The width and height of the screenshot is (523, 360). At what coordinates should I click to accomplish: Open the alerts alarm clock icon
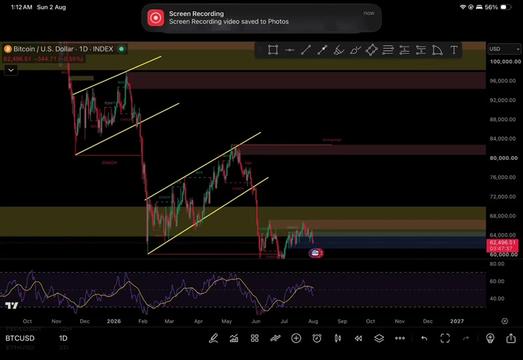click(x=317, y=338)
